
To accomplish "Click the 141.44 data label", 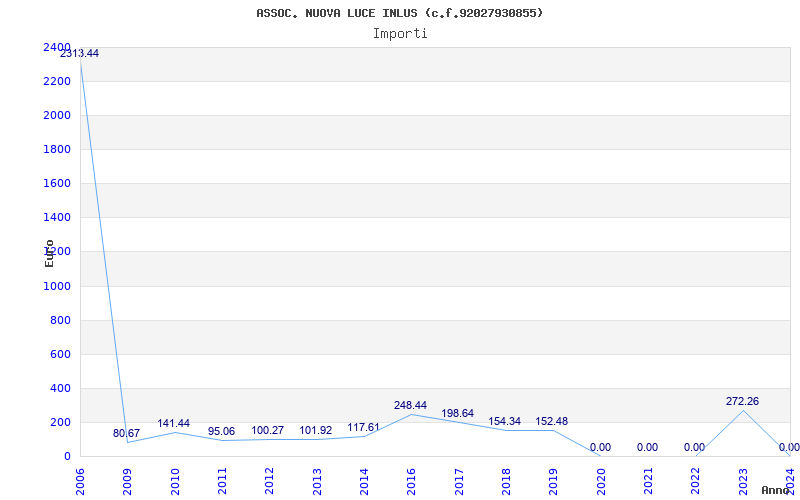I will (173, 423).
